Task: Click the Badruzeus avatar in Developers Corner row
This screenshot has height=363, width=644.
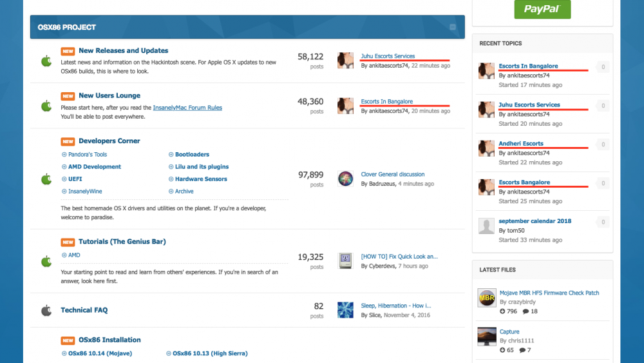Action: tap(345, 179)
